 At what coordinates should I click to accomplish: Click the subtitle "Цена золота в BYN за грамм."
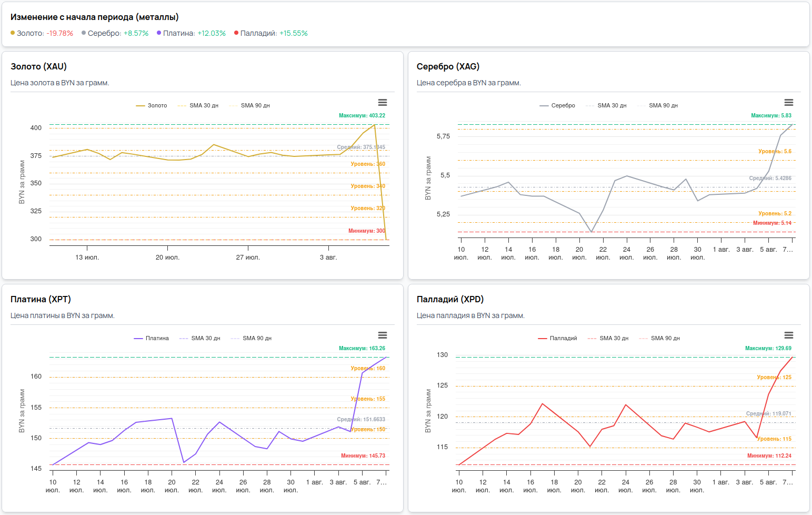click(x=60, y=83)
